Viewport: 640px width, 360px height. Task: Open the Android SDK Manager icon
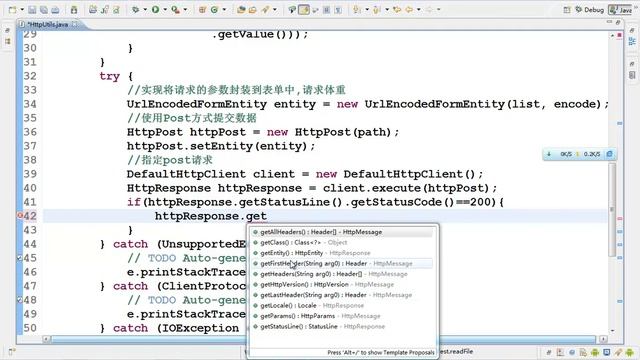tap(74, 9)
